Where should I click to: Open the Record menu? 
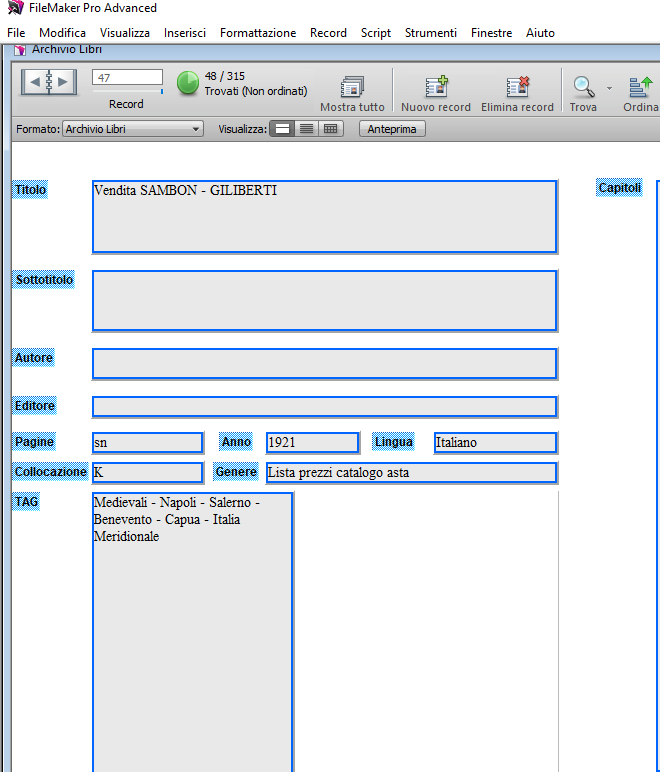click(x=328, y=33)
